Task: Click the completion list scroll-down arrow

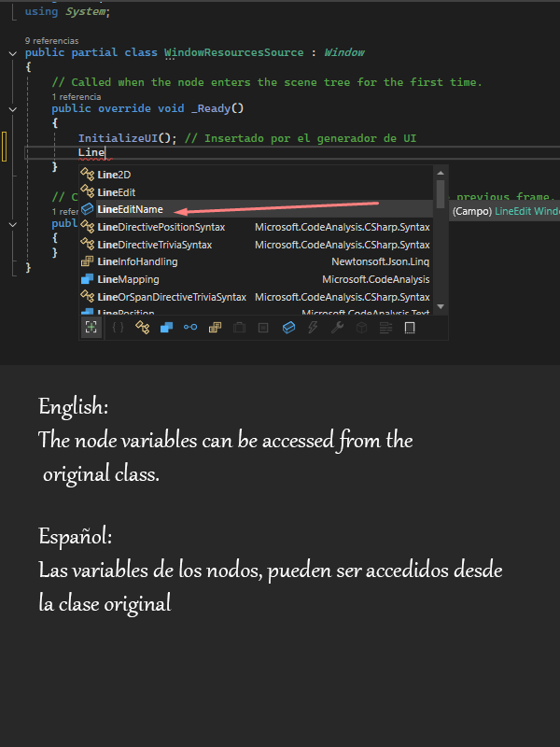Action: pos(441,307)
